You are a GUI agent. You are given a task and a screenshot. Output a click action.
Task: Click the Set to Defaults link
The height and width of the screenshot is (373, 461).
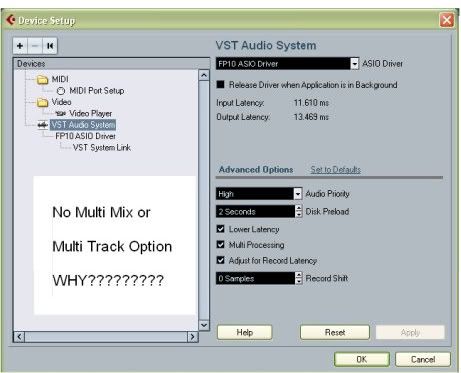336,170
